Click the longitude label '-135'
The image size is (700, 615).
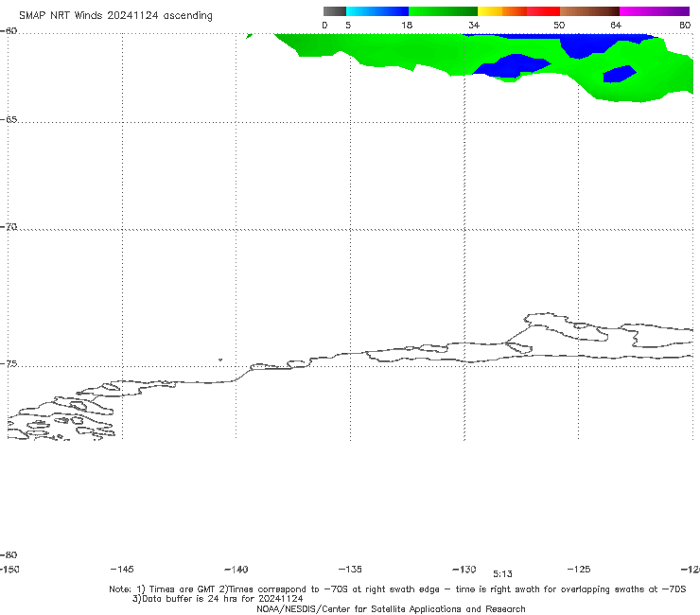pyautogui.click(x=350, y=569)
